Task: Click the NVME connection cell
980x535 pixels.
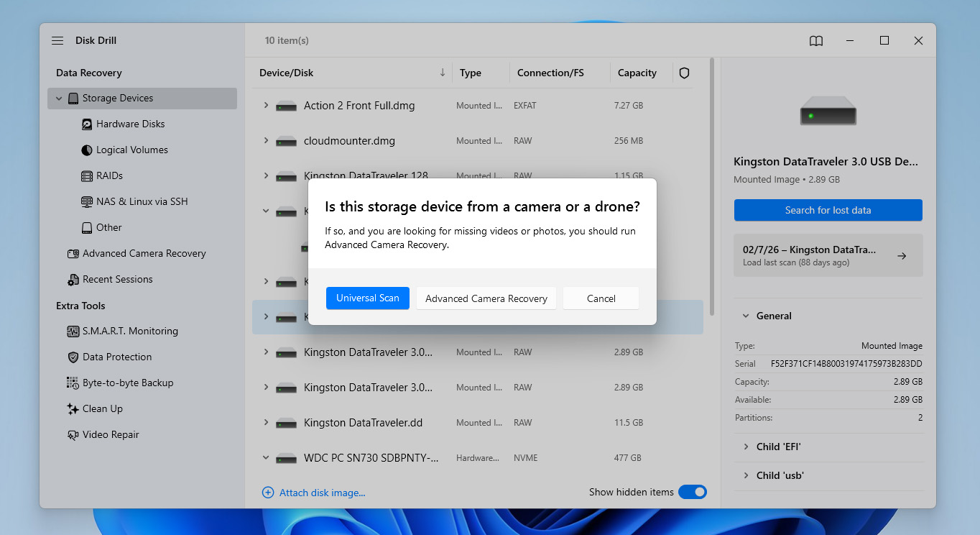Action: pos(526,458)
